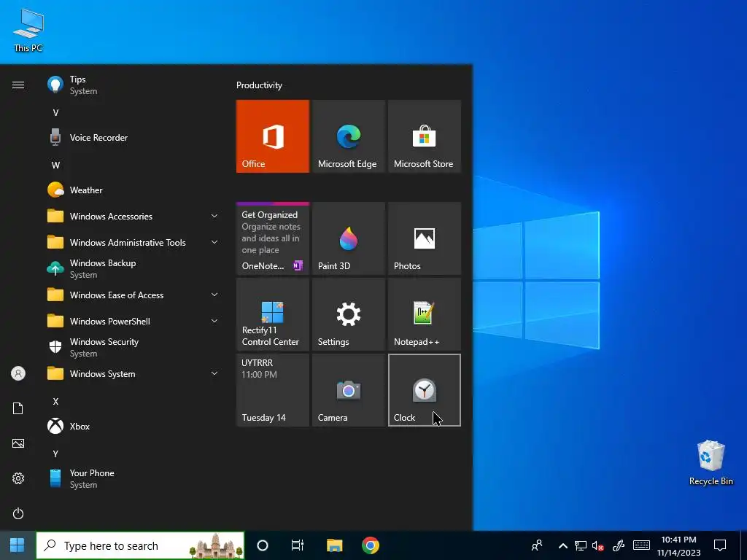Open Task View on the taskbar
This screenshot has width=747, height=560.
pyautogui.click(x=298, y=545)
